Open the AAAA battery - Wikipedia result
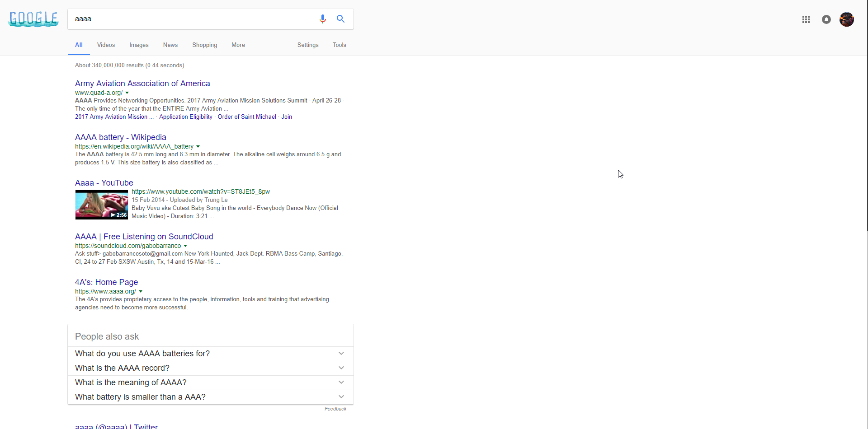 coord(121,137)
